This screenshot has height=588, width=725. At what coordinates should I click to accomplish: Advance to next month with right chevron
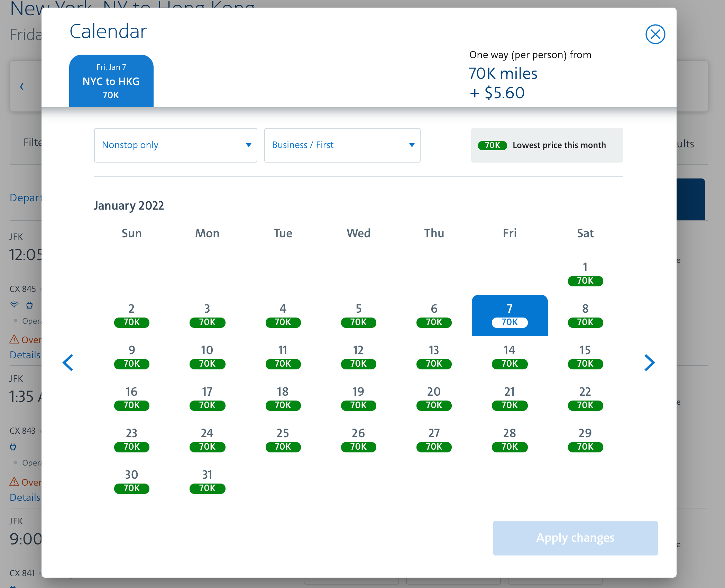[x=649, y=362]
